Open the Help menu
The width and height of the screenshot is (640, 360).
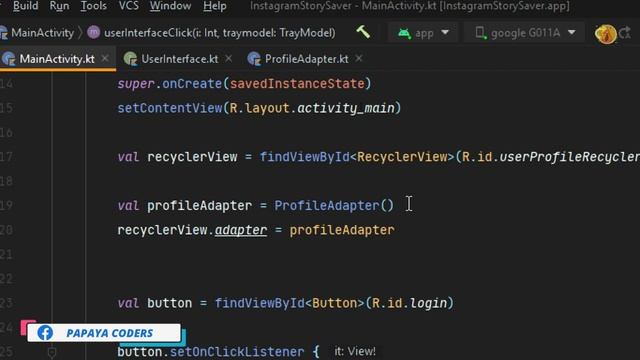(x=215, y=6)
